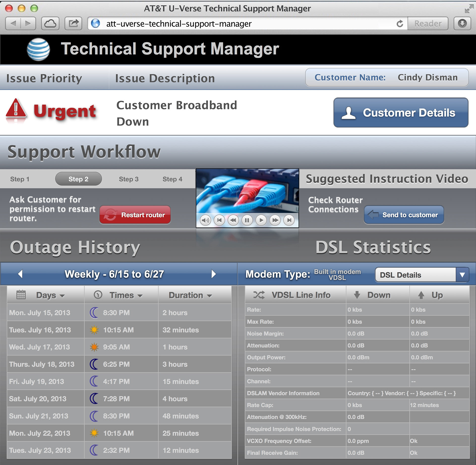Click the browser forward arrow
The height and width of the screenshot is (465, 476).
(28, 24)
